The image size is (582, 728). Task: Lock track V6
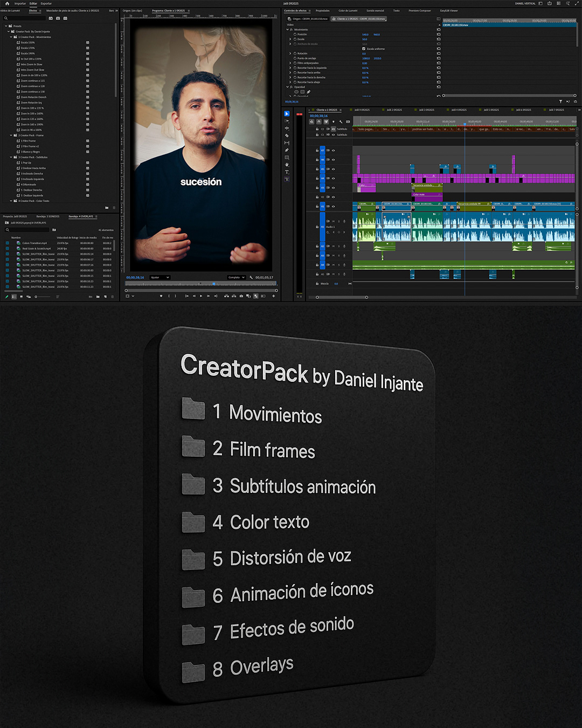coord(317,160)
